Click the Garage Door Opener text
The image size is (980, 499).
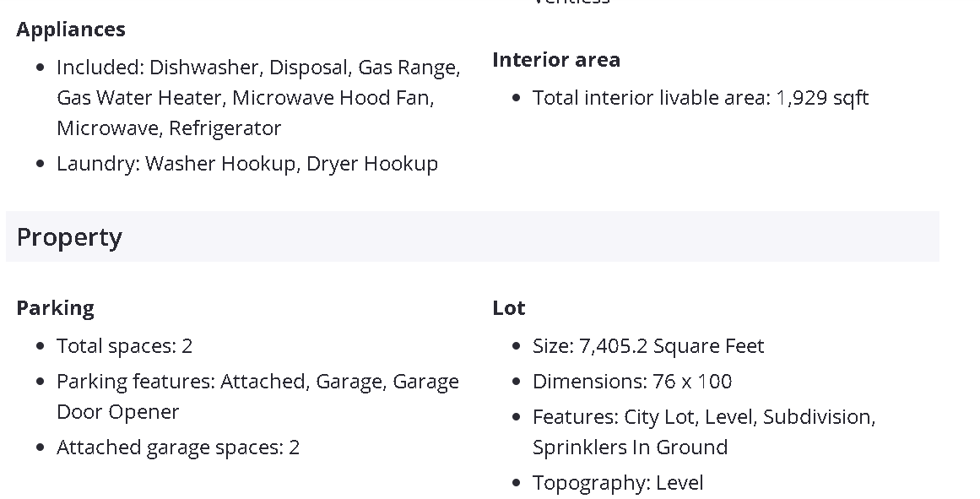[117, 412]
